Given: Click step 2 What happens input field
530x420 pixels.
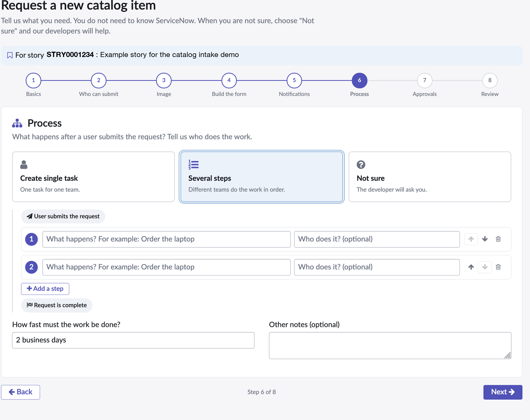Looking at the screenshot, I should tap(166, 267).
